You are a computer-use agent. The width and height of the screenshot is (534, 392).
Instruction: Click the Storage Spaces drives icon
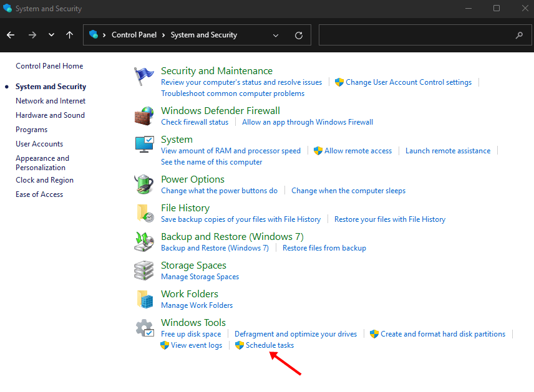pyautogui.click(x=144, y=270)
